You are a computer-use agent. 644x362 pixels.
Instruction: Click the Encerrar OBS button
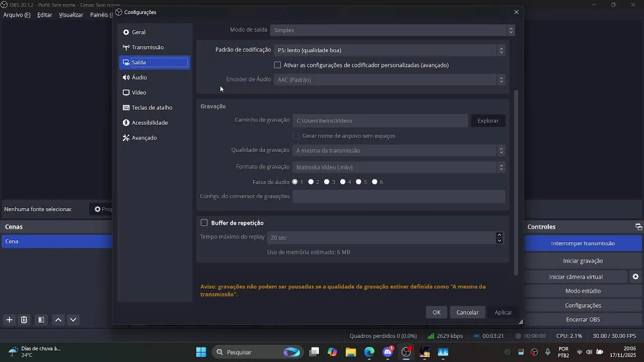583,319
